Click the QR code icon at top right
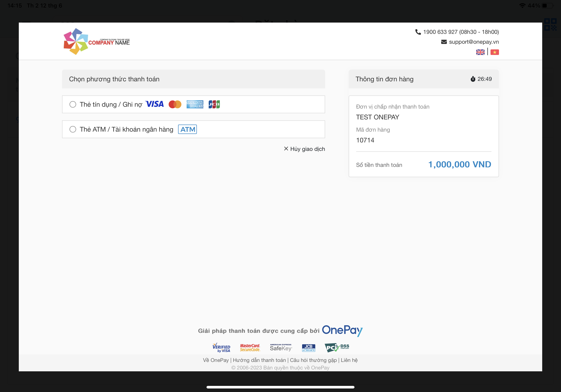Image resolution: width=561 pixels, height=392 pixels. coord(550,24)
